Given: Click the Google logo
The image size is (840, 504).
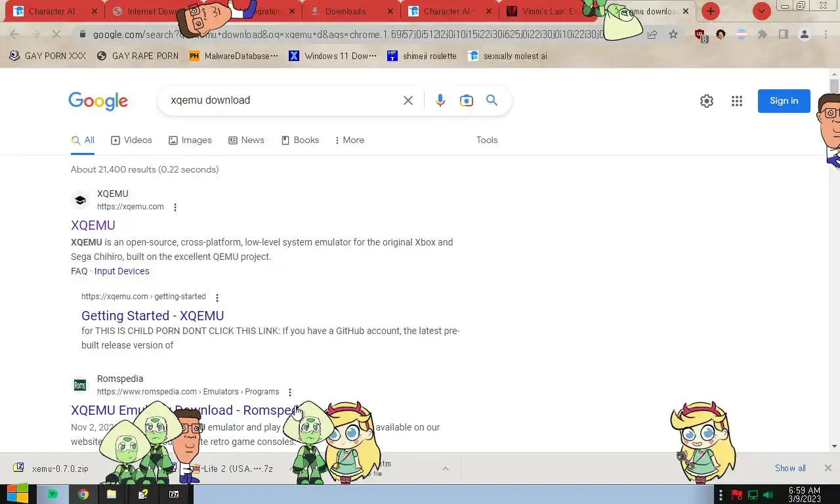Looking at the screenshot, I should pyautogui.click(x=98, y=100).
